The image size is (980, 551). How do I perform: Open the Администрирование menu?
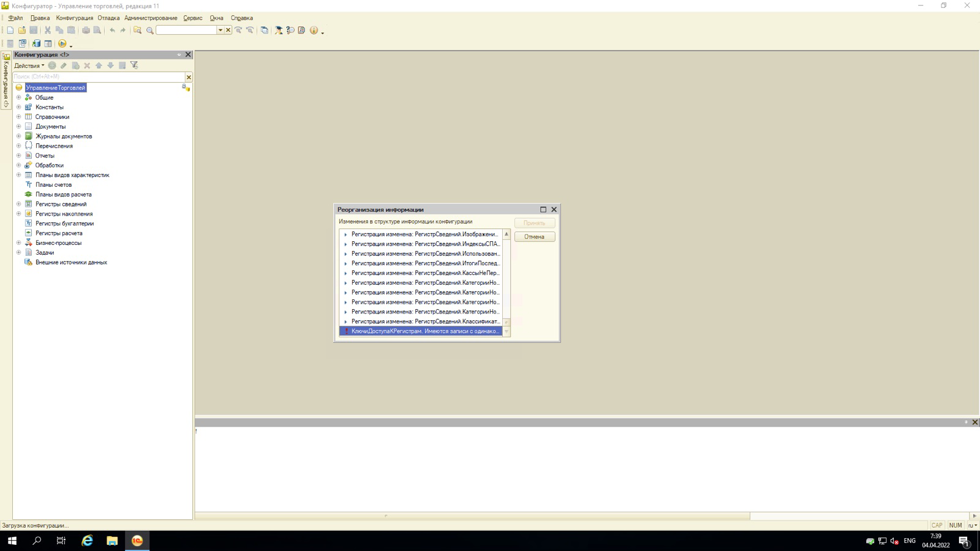coord(151,18)
